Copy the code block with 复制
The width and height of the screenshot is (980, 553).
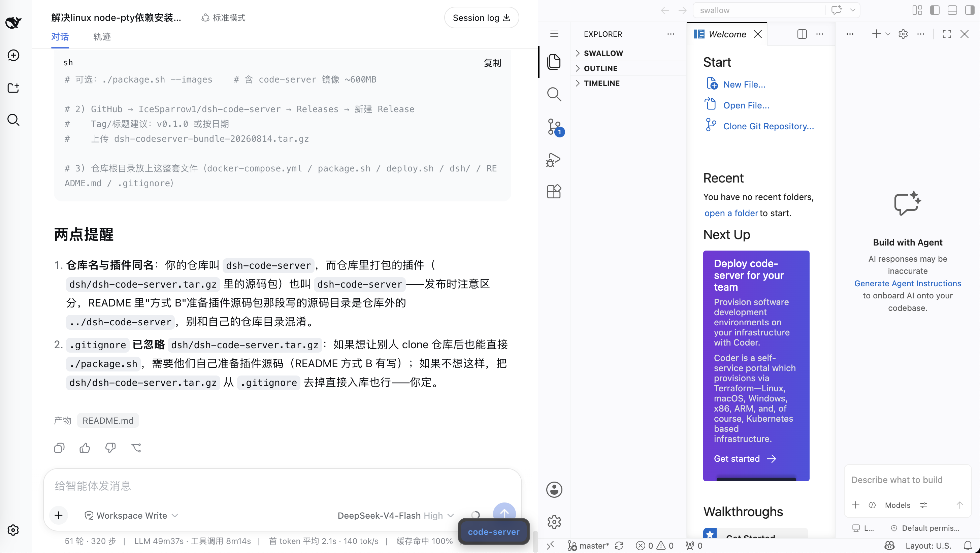(x=492, y=63)
